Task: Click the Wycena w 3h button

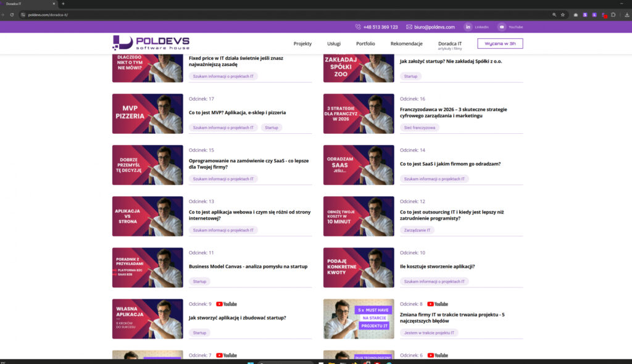Action: coord(500,43)
